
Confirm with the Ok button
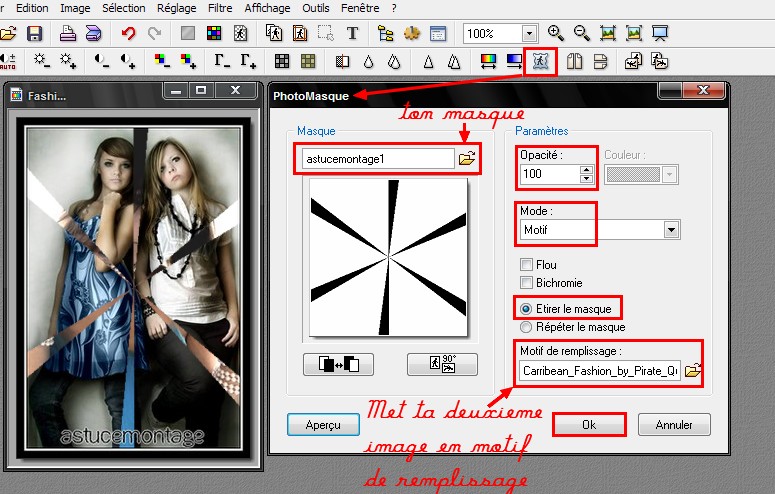tap(589, 425)
